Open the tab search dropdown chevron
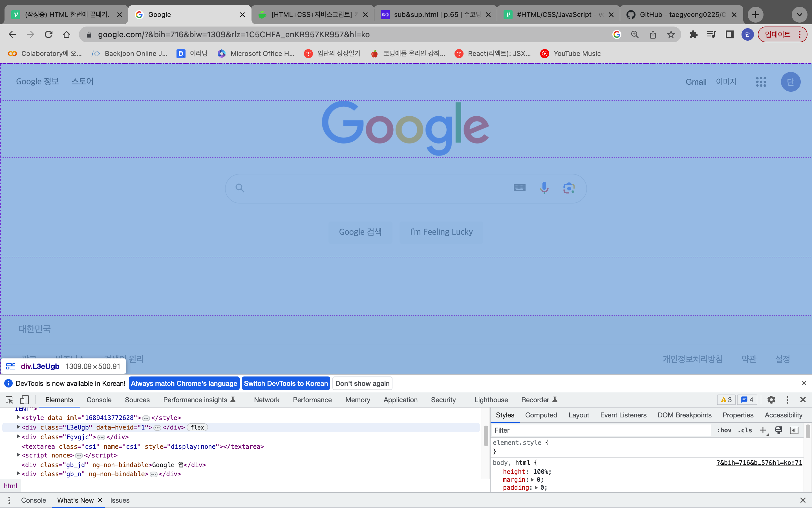The width and height of the screenshot is (812, 508). click(800, 14)
